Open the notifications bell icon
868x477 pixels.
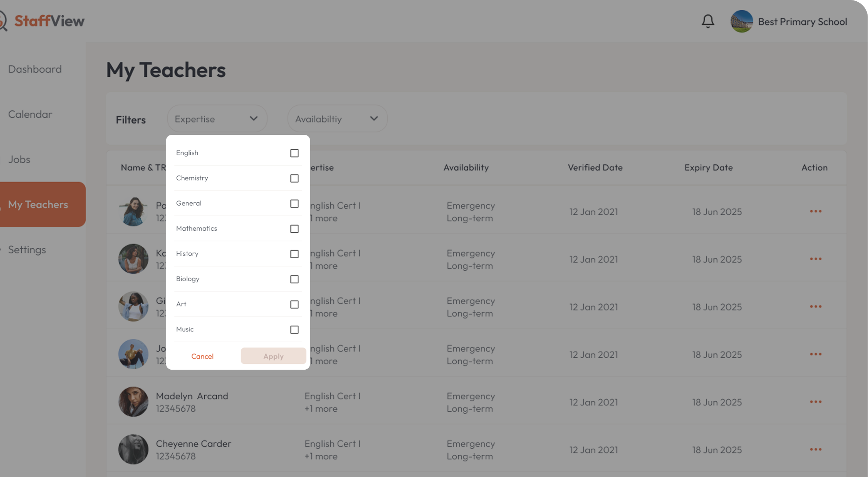pyautogui.click(x=708, y=21)
